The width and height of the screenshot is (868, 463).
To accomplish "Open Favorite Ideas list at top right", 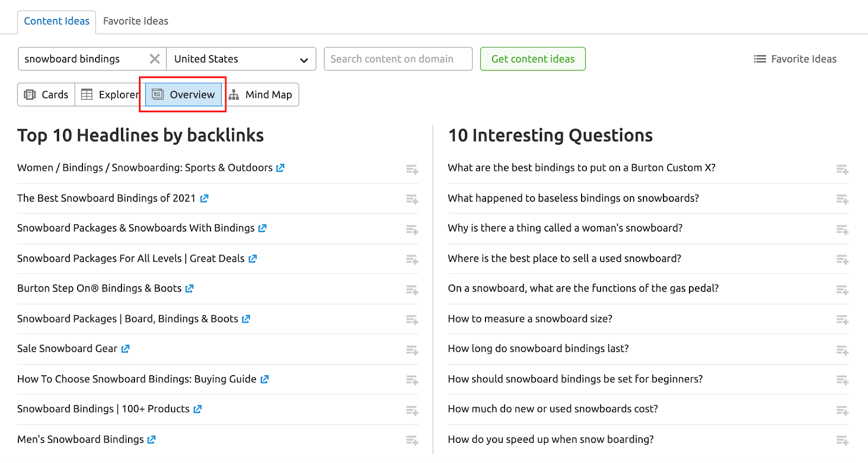I will [795, 59].
